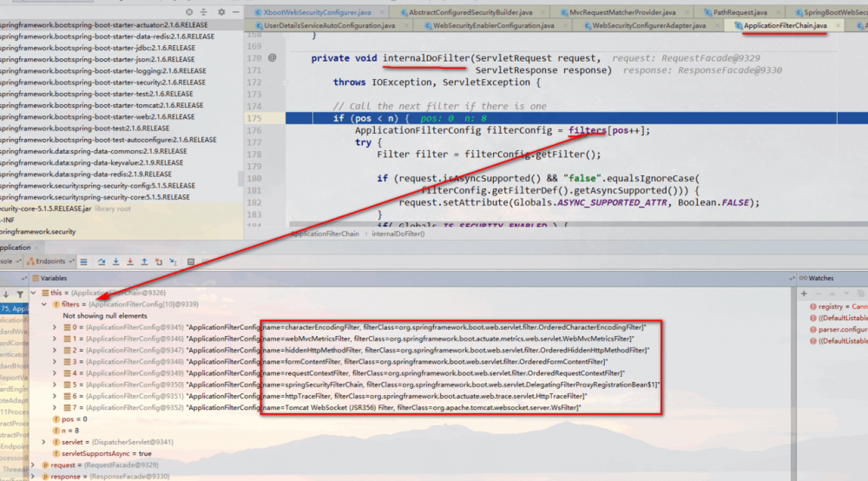Click the Step Over debugger icon
Image resolution: width=868 pixels, height=481 pixels.
pyautogui.click(x=102, y=262)
